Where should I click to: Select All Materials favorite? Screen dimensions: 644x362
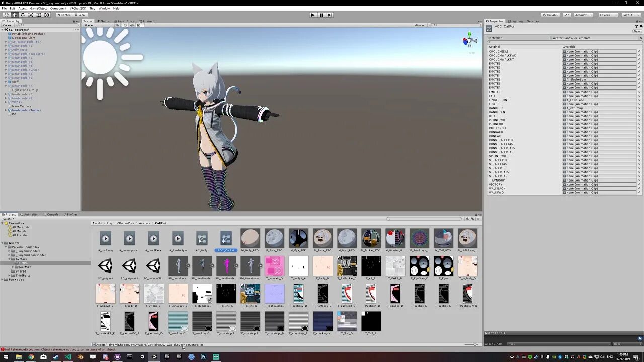coord(21,227)
